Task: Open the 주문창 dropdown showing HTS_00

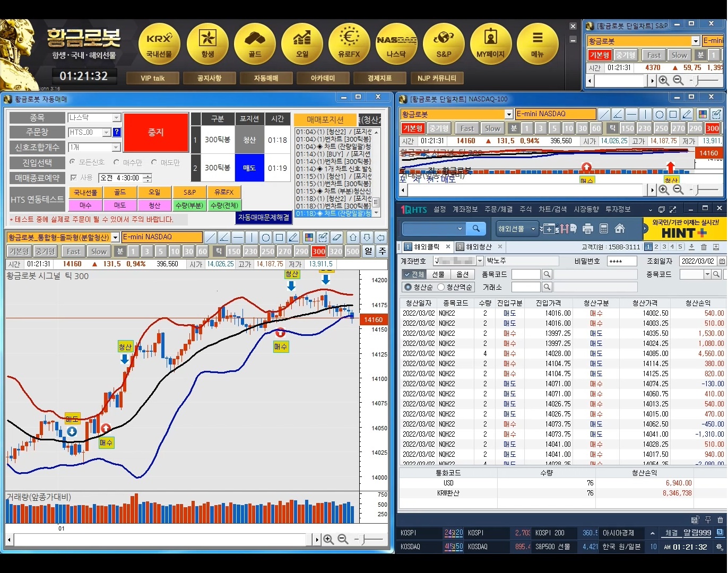Action: pyautogui.click(x=106, y=132)
